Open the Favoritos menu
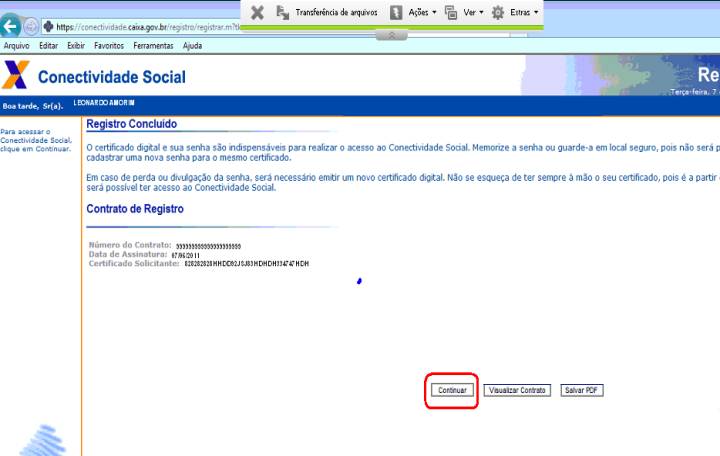 pos(109,45)
